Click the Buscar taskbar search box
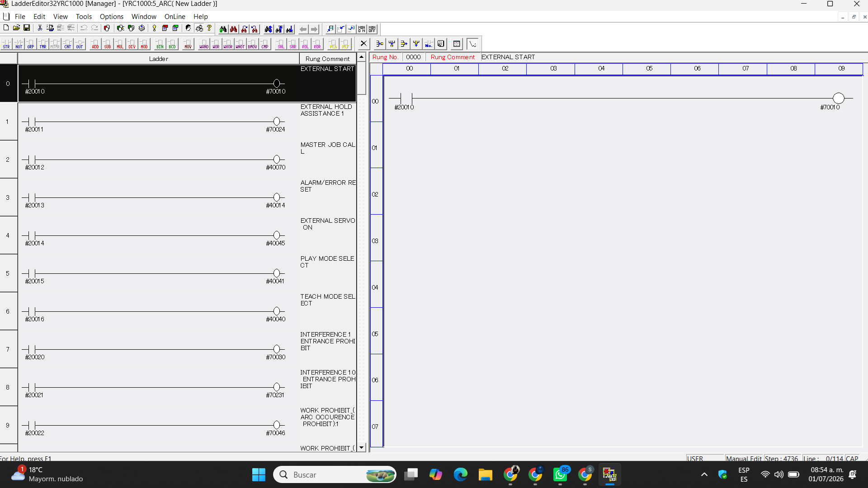The width and height of the screenshot is (868, 488). [335, 474]
